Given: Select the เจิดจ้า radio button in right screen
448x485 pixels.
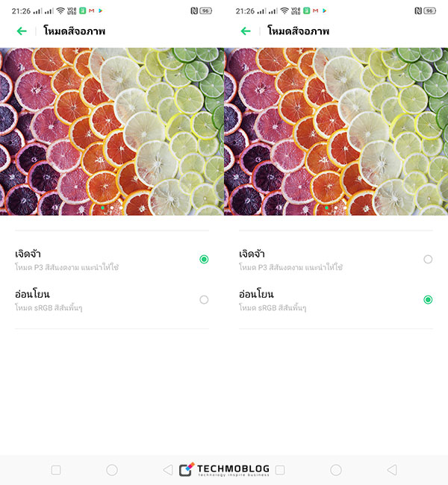Looking at the screenshot, I should coord(428,259).
